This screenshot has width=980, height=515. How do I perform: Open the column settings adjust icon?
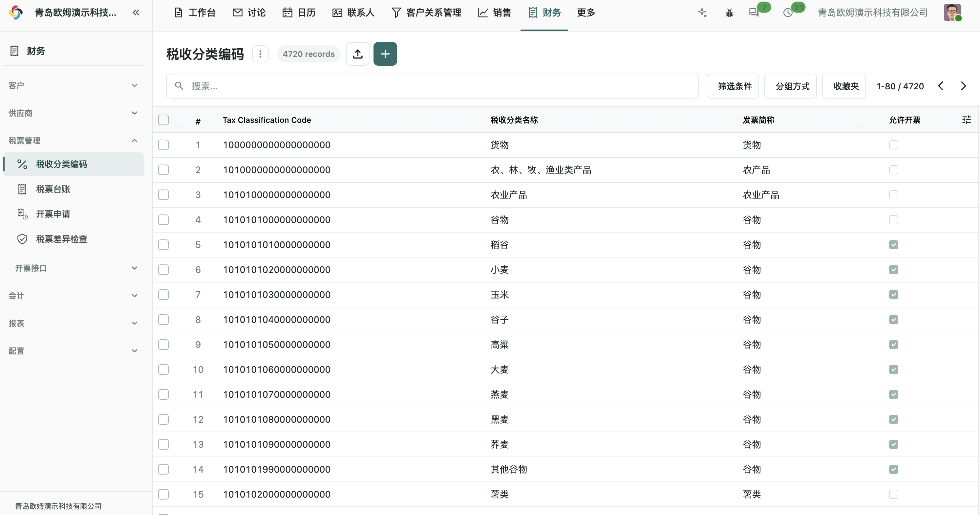[x=966, y=120]
